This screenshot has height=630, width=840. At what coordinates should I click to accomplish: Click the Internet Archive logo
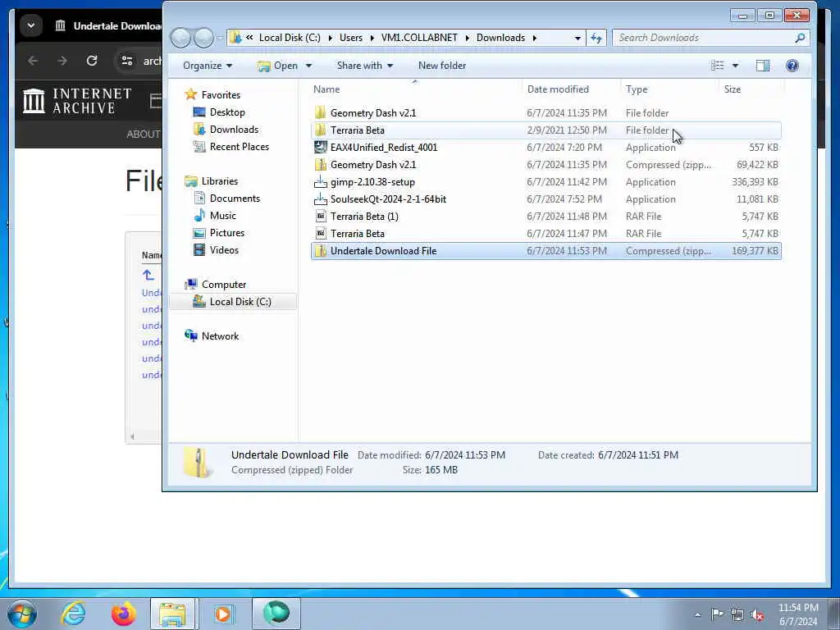78,101
